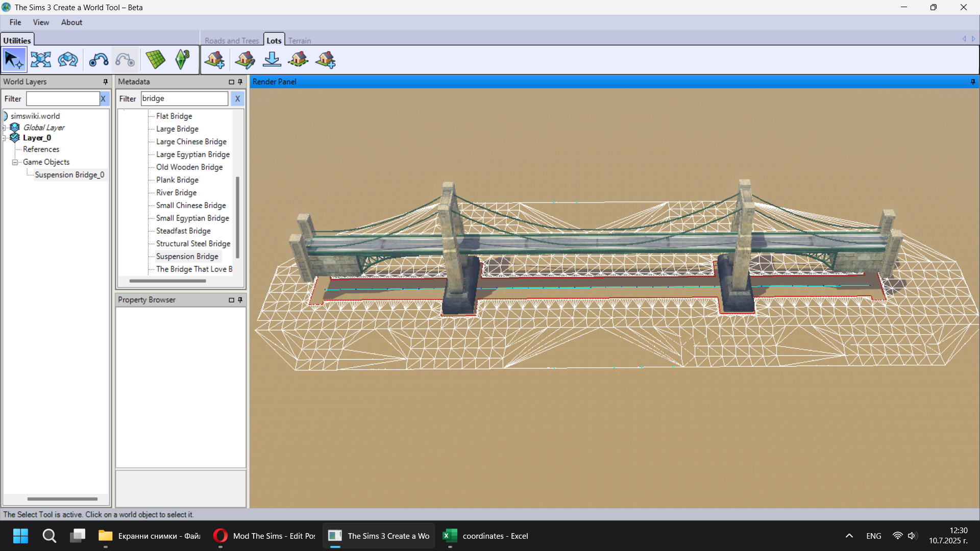This screenshot has width=980, height=551.
Task: Open the View menu
Action: pyautogui.click(x=40, y=22)
